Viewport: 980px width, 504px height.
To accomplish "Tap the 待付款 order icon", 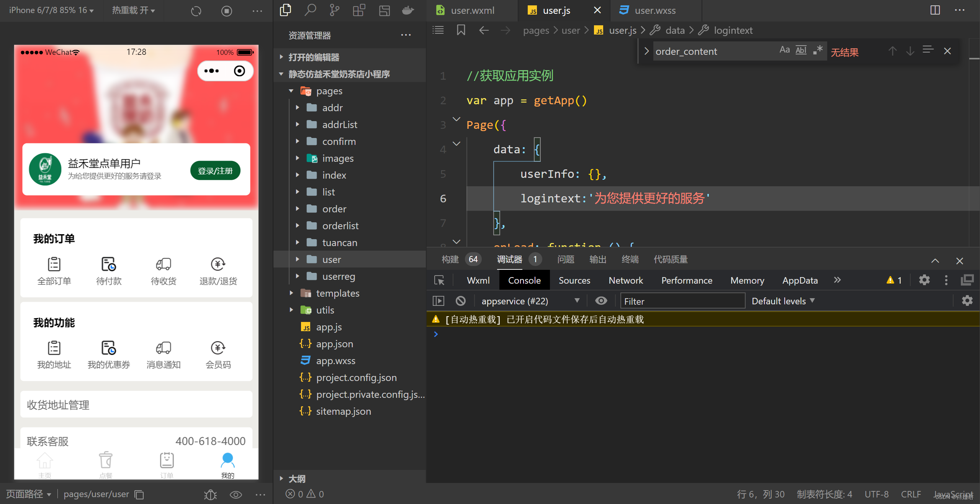I will click(x=109, y=264).
